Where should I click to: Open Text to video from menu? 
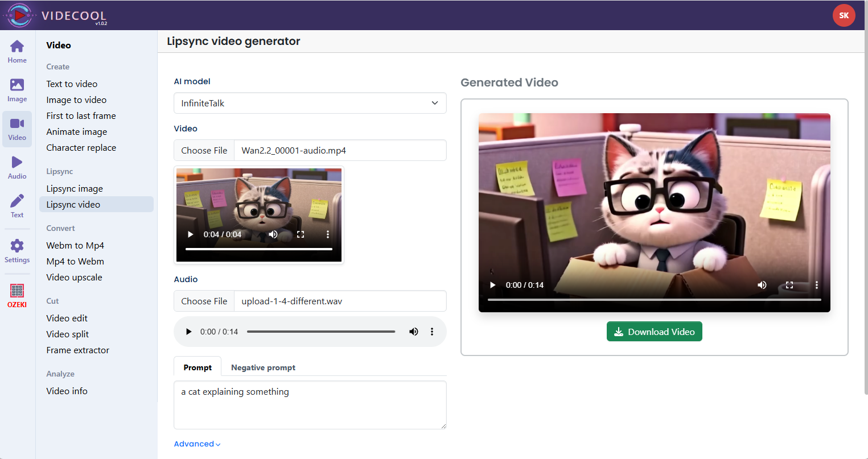pyautogui.click(x=72, y=84)
